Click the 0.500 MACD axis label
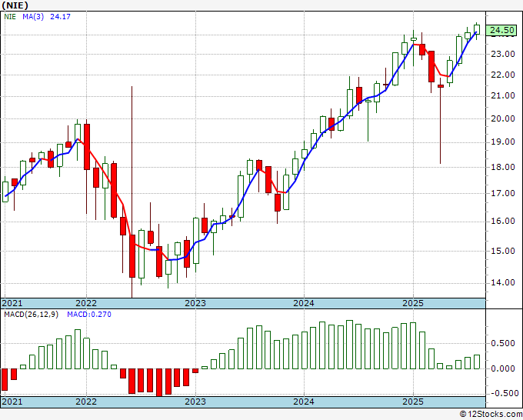This screenshot has height=420, width=523. click(x=503, y=343)
